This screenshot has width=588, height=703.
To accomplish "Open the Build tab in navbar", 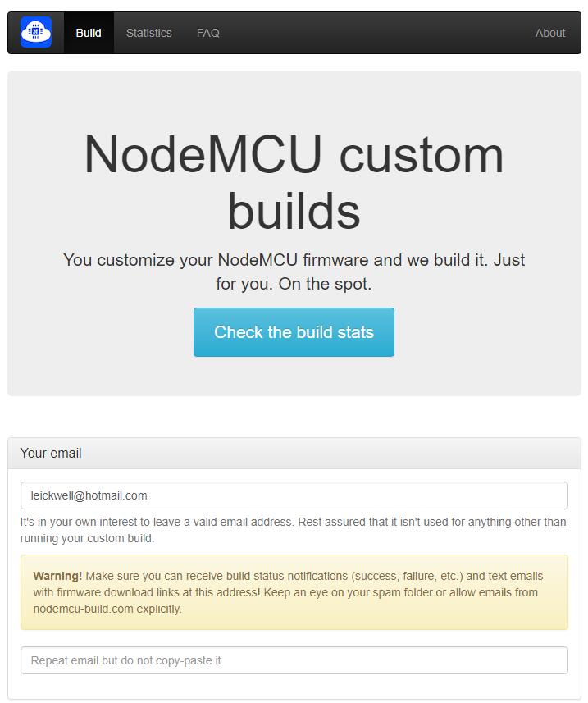I will tap(89, 33).
